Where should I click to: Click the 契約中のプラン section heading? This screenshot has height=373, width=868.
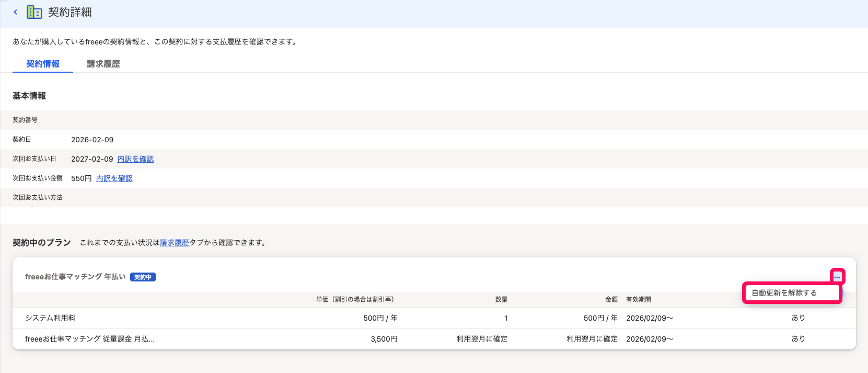42,243
